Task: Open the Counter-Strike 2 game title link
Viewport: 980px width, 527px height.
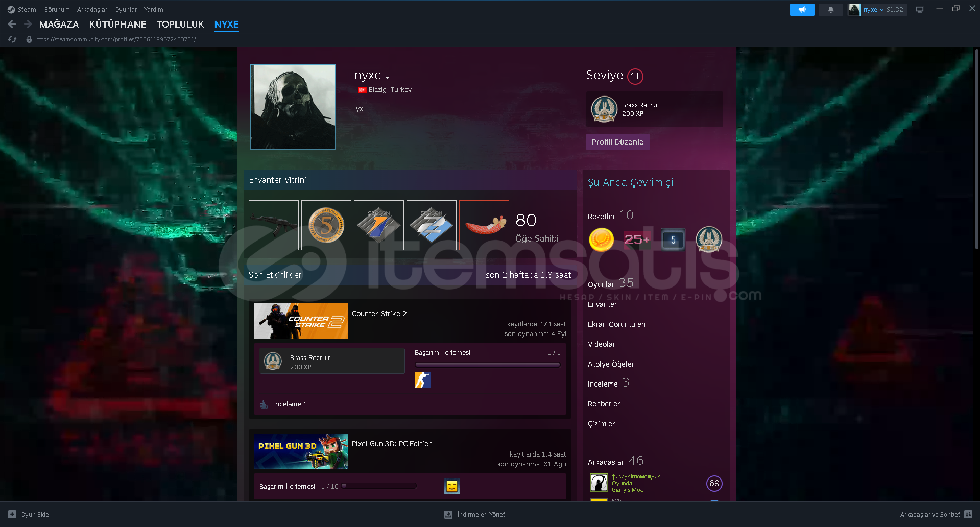Action: pyautogui.click(x=379, y=314)
